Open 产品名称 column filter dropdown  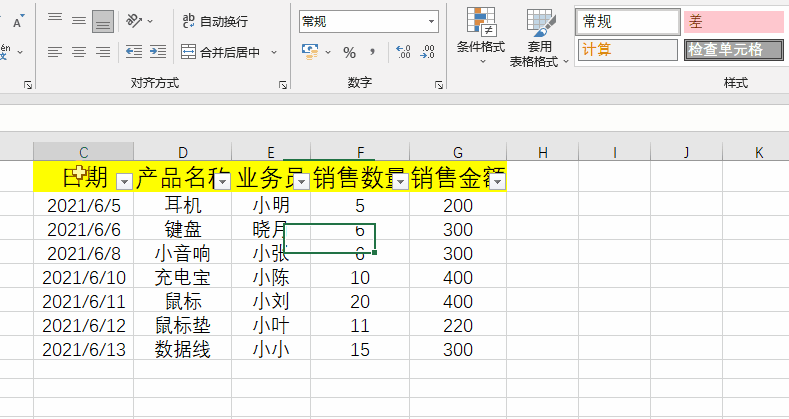pyautogui.click(x=222, y=182)
